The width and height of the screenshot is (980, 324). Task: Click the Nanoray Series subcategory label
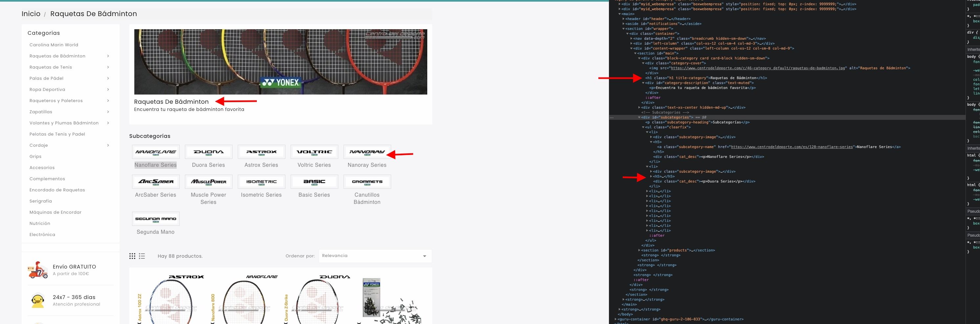click(367, 165)
